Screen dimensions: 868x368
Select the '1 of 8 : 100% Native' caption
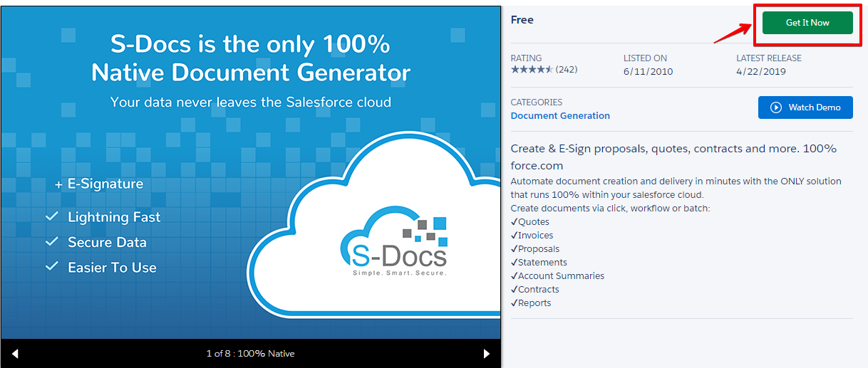click(250, 354)
